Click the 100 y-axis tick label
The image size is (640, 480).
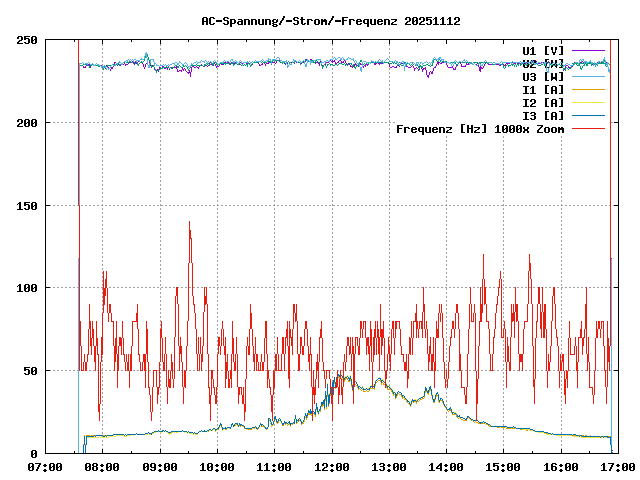click(28, 288)
